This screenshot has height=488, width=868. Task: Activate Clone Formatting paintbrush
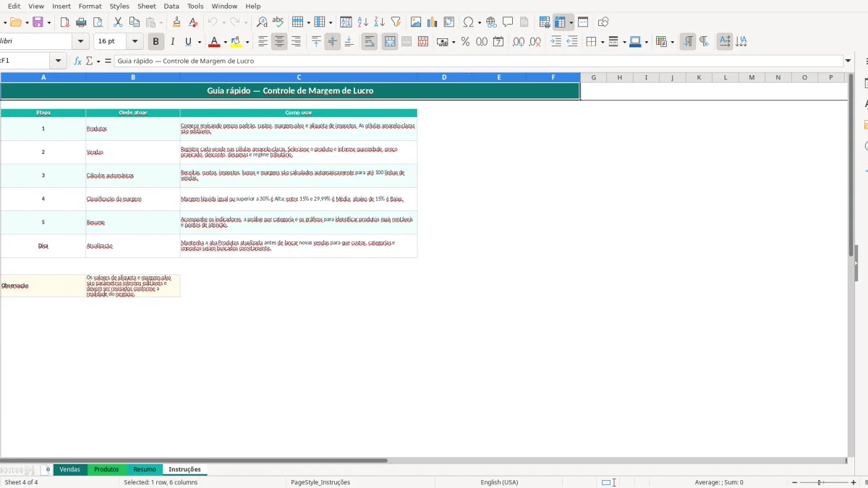click(x=176, y=22)
